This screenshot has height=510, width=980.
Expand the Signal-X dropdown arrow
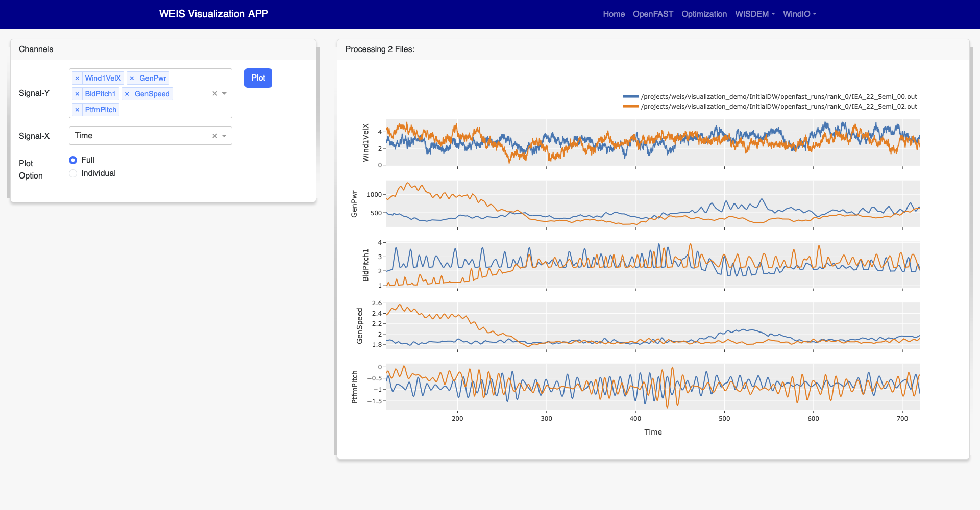point(224,136)
